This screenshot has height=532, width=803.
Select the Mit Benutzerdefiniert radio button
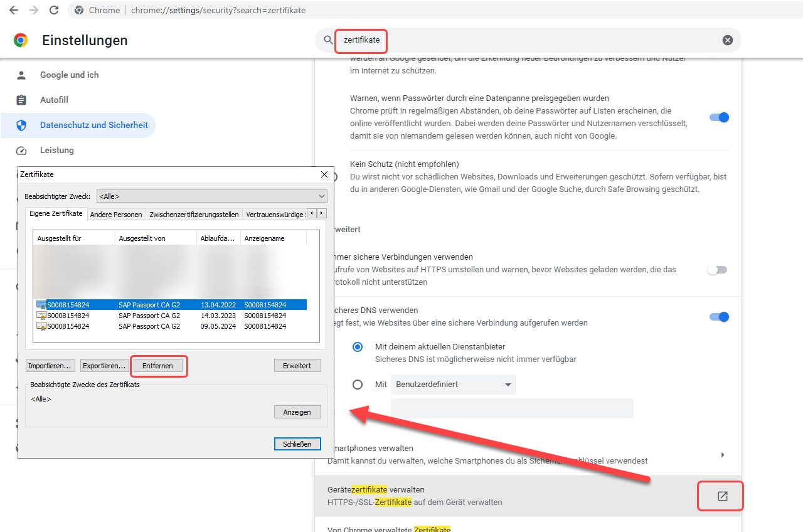pos(358,385)
